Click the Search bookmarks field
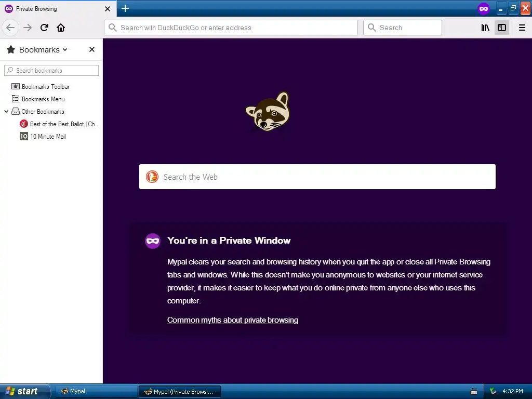The height and width of the screenshot is (399, 532). [51, 70]
